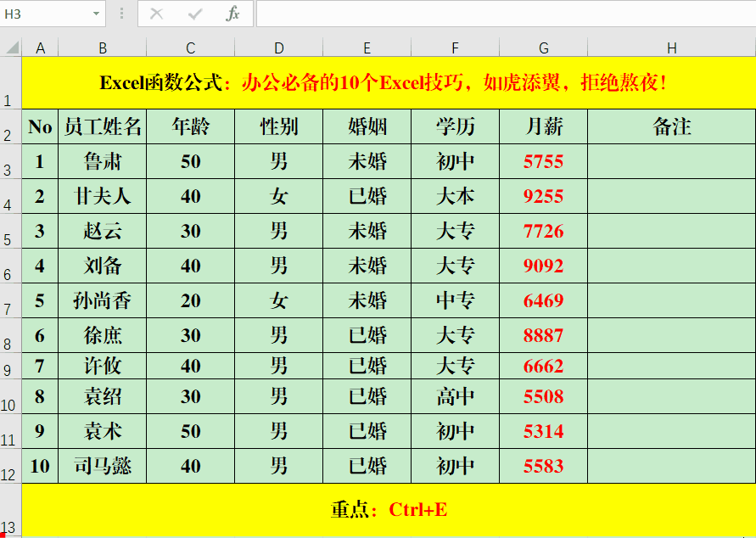
Task: Click the Insert Function fx icon
Action: (x=232, y=14)
